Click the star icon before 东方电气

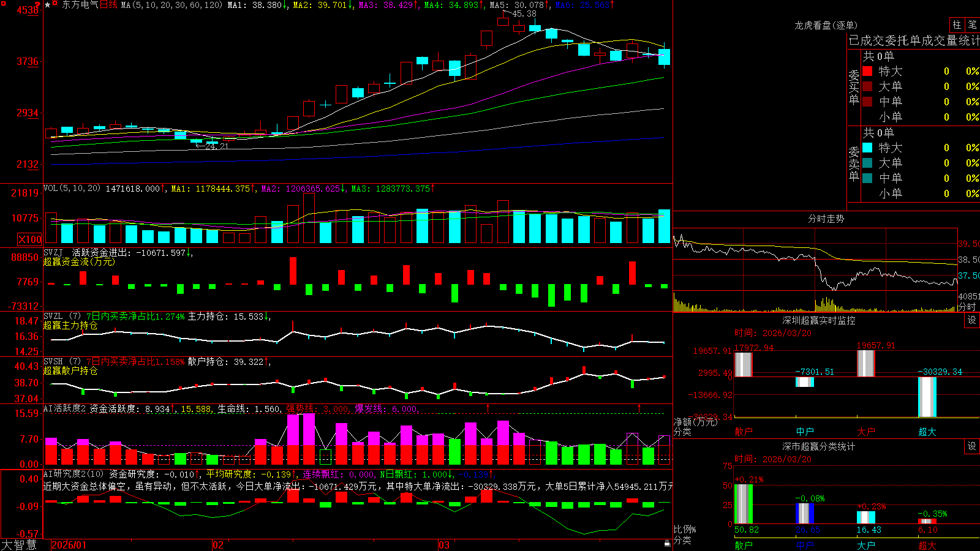(x=48, y=5)
